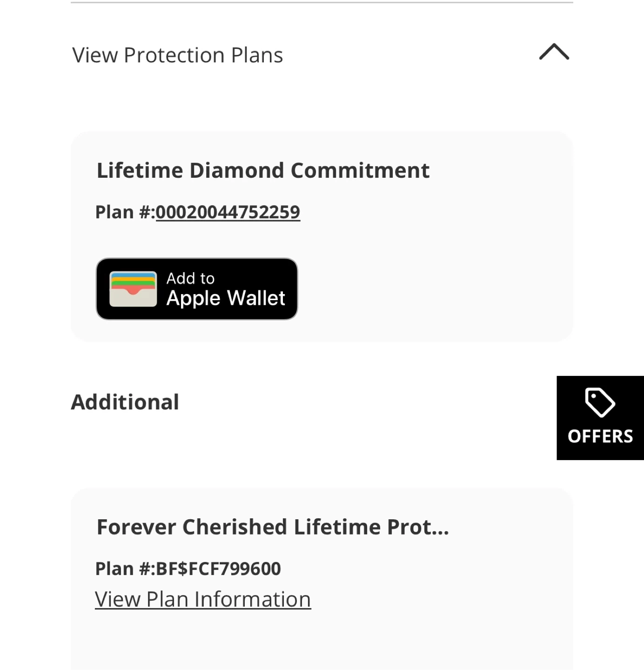
Task: Open plan number 00020044752259 link
Action: (x=228, y=212)
